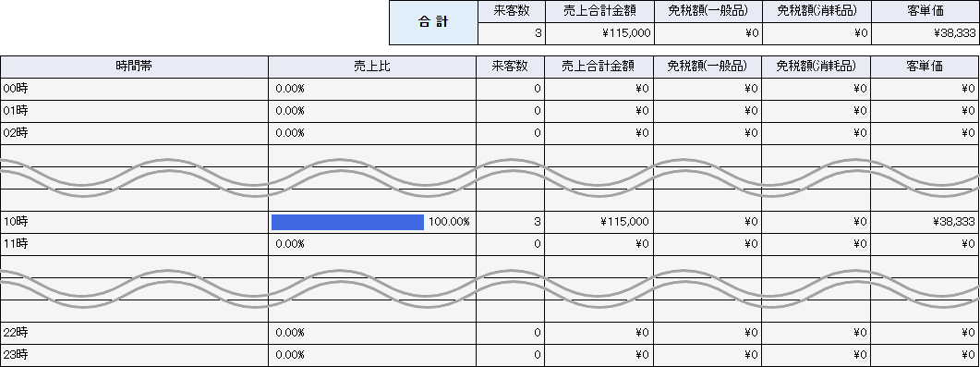Screen dimensions: 980x367
Task: Select the 10時 row label
Action: (16, 222)
